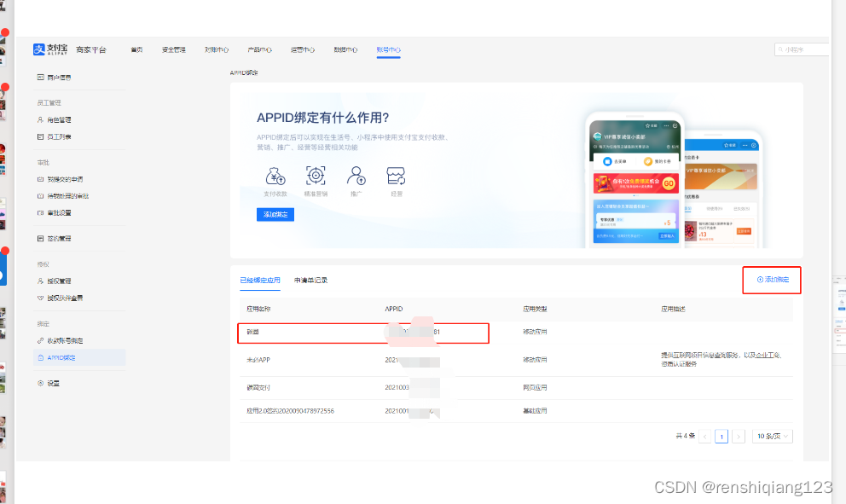The image size is (846, 504).
Task: Select 账号中心 in the top navigation
Action: (389, 49)
